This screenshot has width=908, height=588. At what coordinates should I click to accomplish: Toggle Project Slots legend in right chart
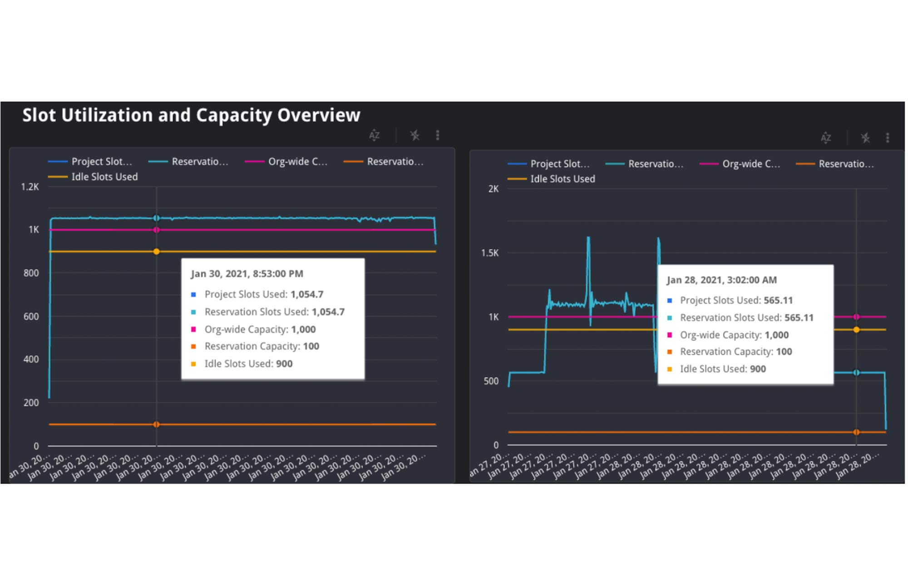[x=548, y=164]
